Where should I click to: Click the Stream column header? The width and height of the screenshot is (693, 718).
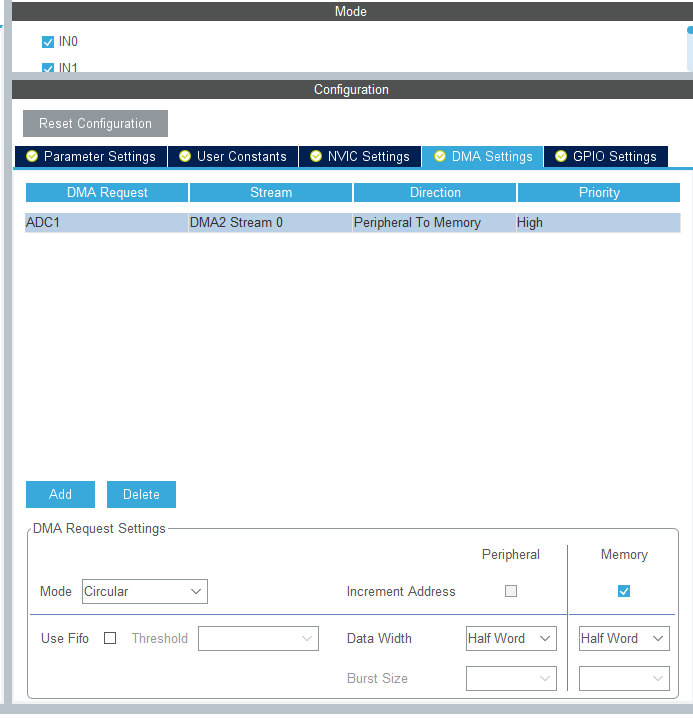pyautogui.click(x=271, y=192)
